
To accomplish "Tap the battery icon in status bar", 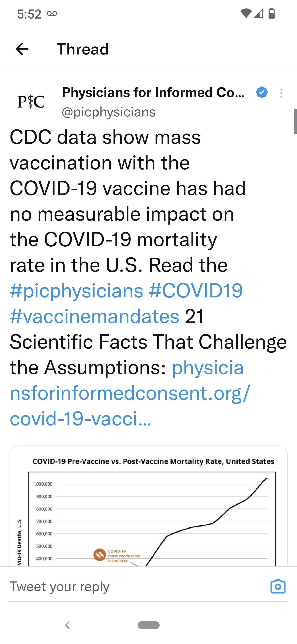I will tap(271, 13).
